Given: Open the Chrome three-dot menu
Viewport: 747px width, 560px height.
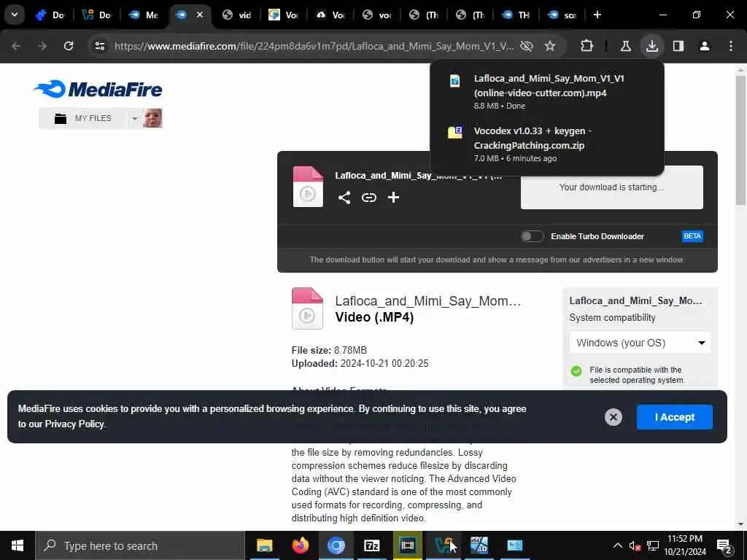Looking at the screenshot, I should 731,46.
